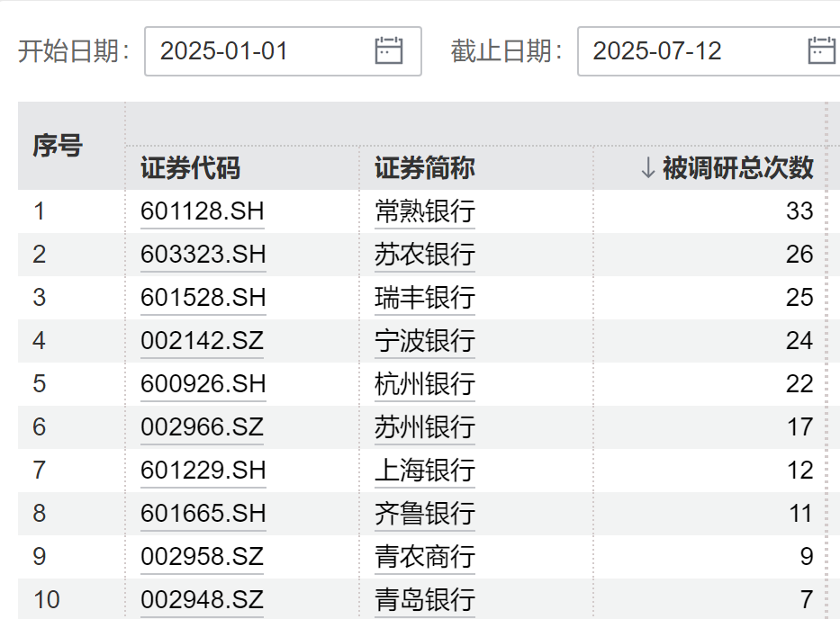Click stock code 002966.SZ
Viewport: 840px width, 619px height.
pyautogui.click(x=202, y=427)
